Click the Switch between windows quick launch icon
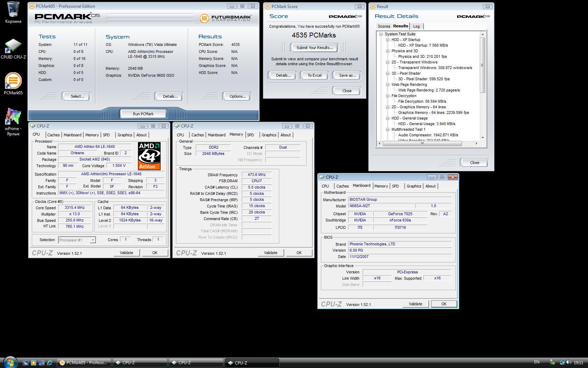This screenshot has width=588, height=368. [x=26, y=363]
